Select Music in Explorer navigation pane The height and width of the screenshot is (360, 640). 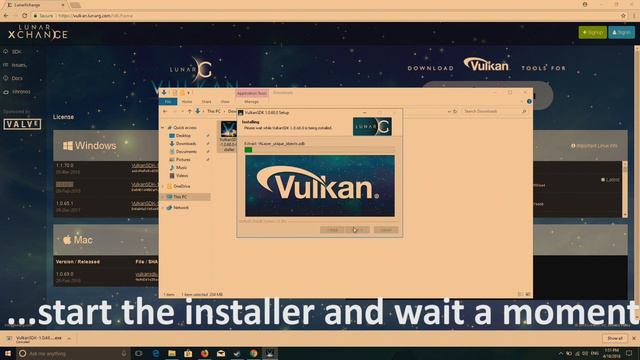coord(181,168)
